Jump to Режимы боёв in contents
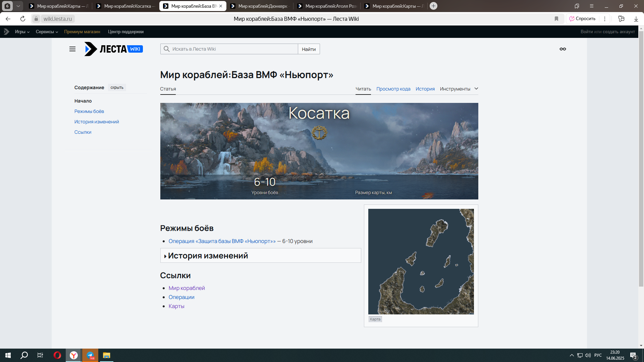 (x=89, y=111)
